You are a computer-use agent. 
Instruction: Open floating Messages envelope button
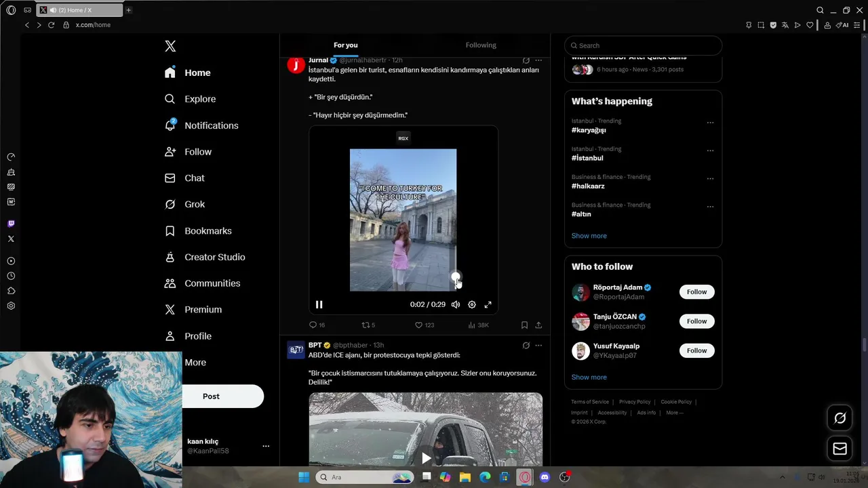coord(840,449)
